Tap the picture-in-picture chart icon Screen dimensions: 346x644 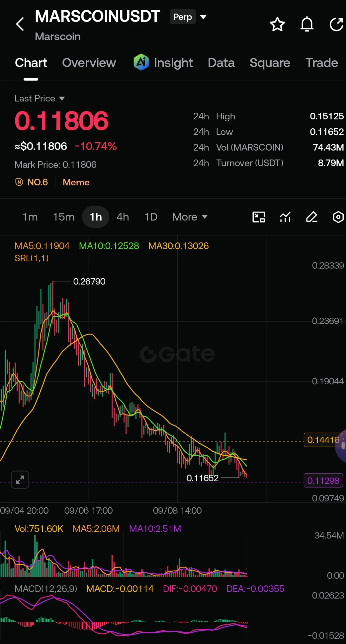tap(259, 217)
